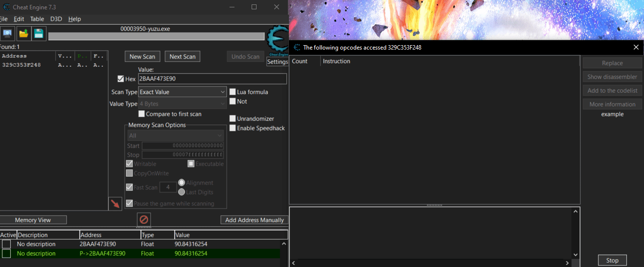The height and width of the screenshot is (267, 644).
Task: Toggle the Hex checkbox
Action: coord(121,79)
